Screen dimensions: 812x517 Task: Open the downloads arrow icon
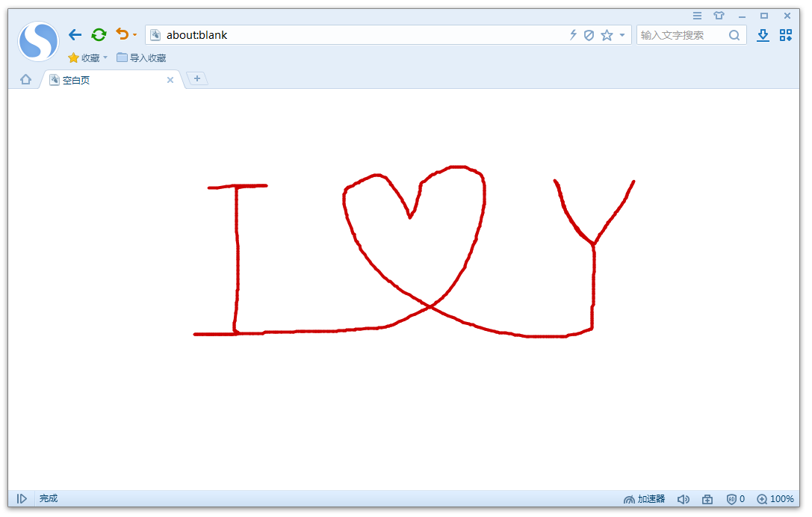(x=762, y=35)
